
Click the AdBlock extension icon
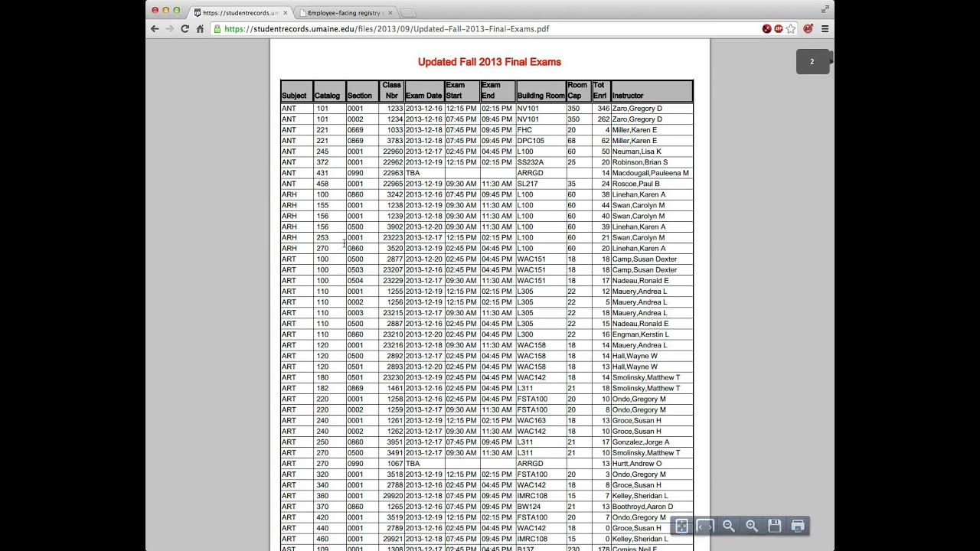point(779,29)
